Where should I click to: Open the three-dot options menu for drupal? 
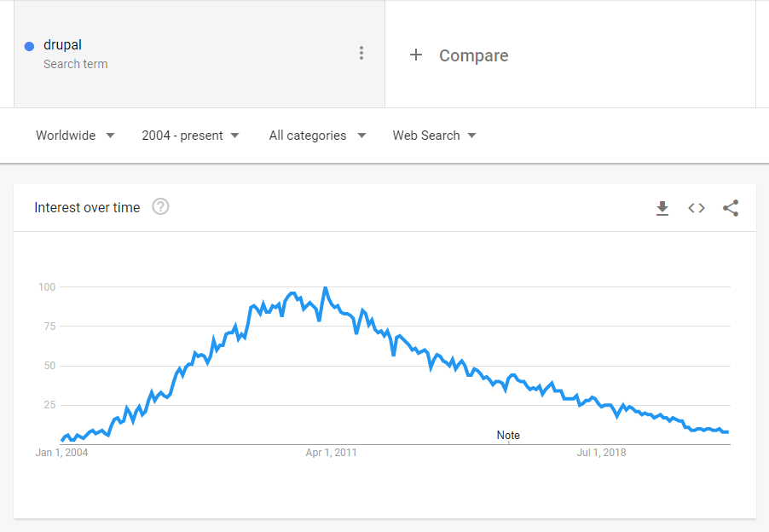[361, 53]
